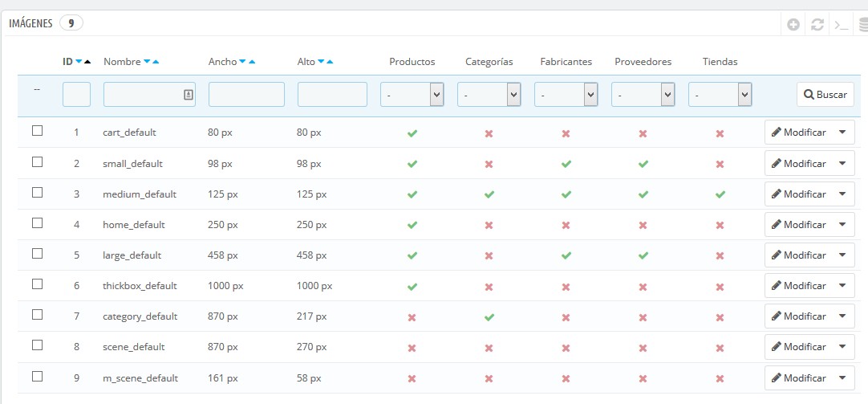Viewport: 868px width, 404px height.
Task: Toggle Categorías red cross for home_default
Action: [489, 225]
